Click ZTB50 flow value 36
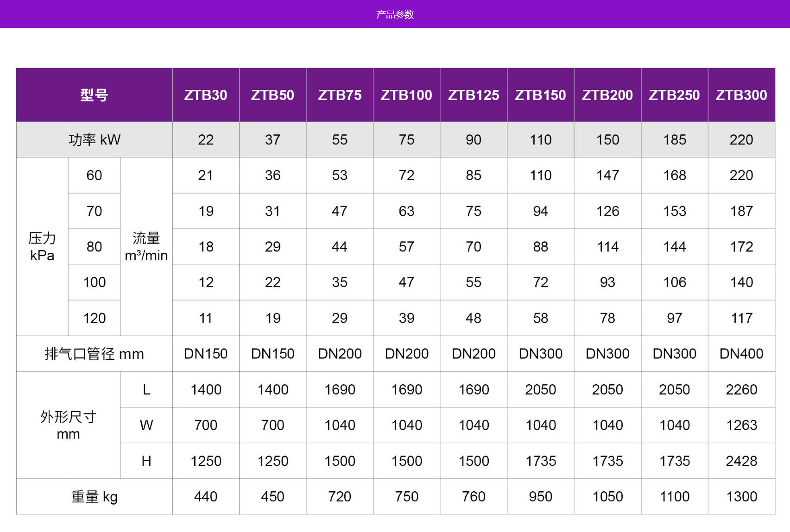The image size is (790, 532). point(272,175)
